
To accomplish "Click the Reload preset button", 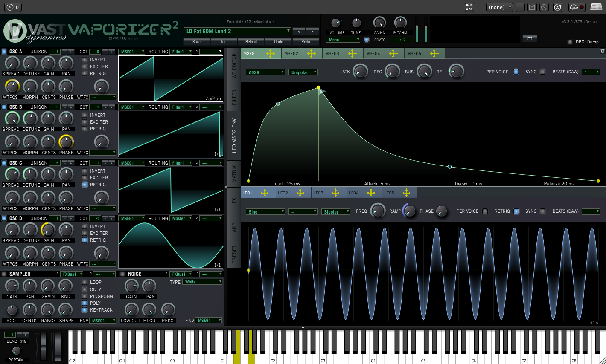I will pyautogui.click(x=251, y=42).
